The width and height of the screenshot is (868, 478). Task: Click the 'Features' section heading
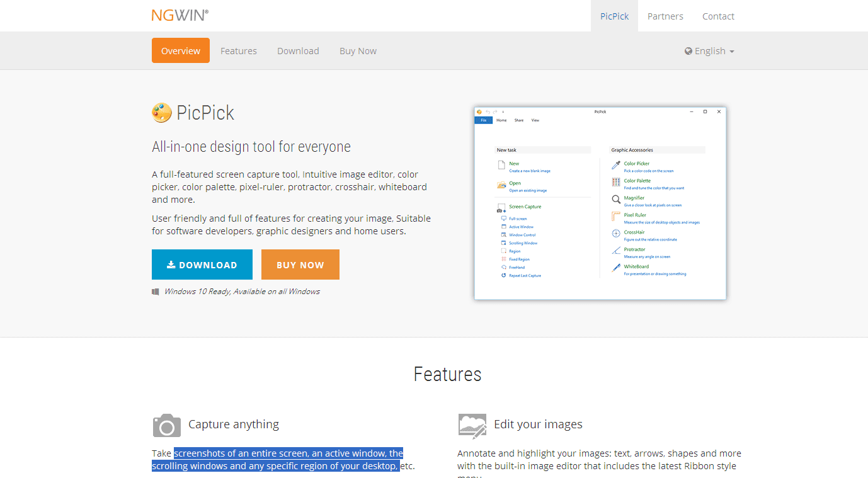448,374
